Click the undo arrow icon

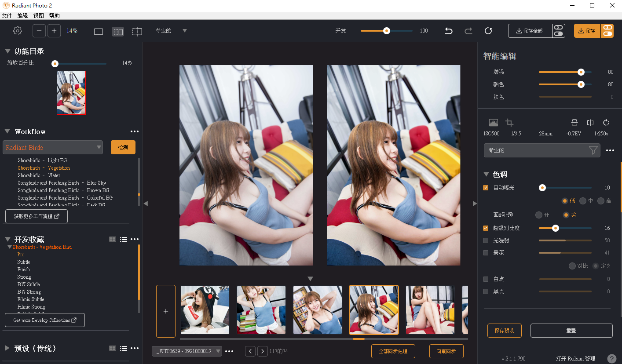pyautogui.click(x=449, y=31)
